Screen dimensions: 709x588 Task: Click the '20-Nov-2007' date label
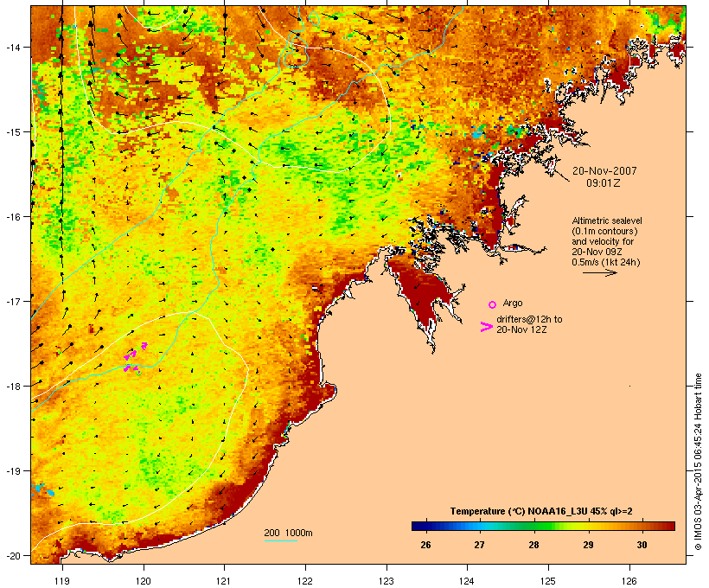(x=604, y=171)
